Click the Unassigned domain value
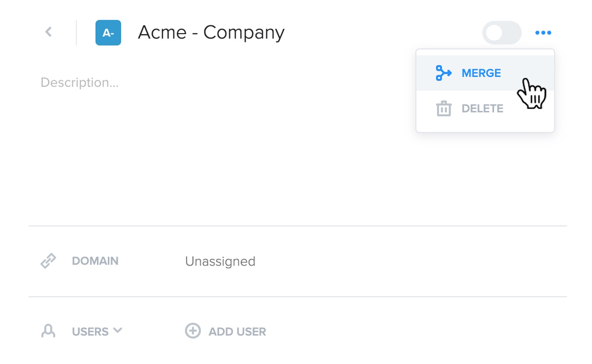Viewport: 592px width, 364px height. click(x=220, y=261)
